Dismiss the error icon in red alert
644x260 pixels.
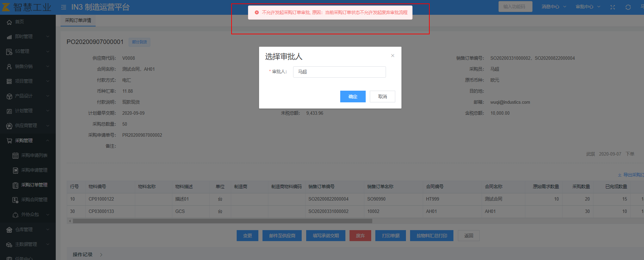(257, 13)
